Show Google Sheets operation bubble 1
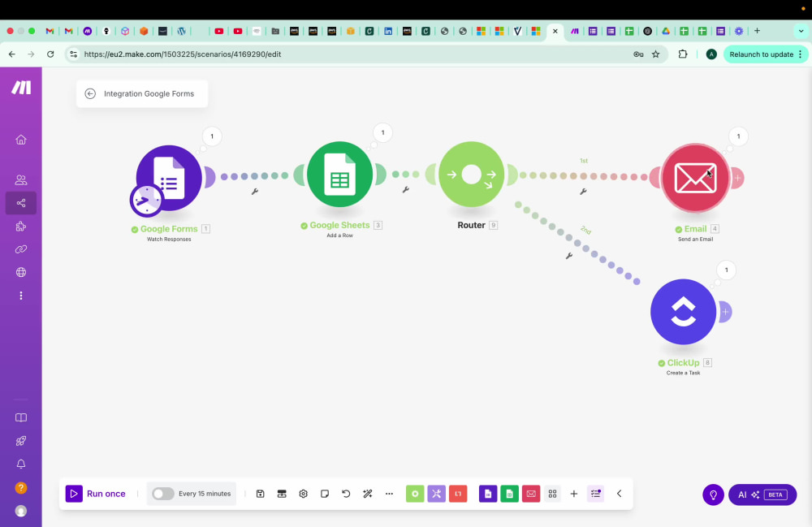 382,132
